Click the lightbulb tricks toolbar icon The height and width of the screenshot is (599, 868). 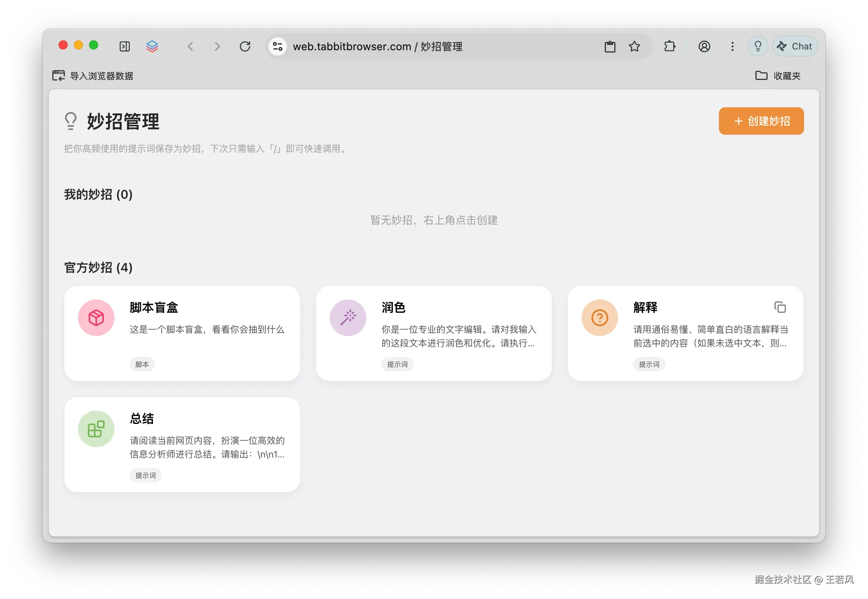click(x=758, y=46)
